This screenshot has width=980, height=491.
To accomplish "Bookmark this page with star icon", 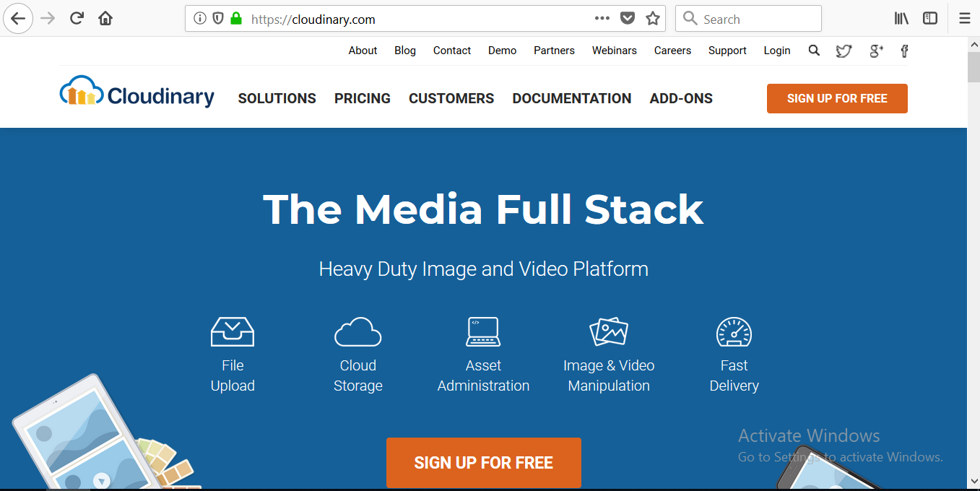I will pos(653,19).
